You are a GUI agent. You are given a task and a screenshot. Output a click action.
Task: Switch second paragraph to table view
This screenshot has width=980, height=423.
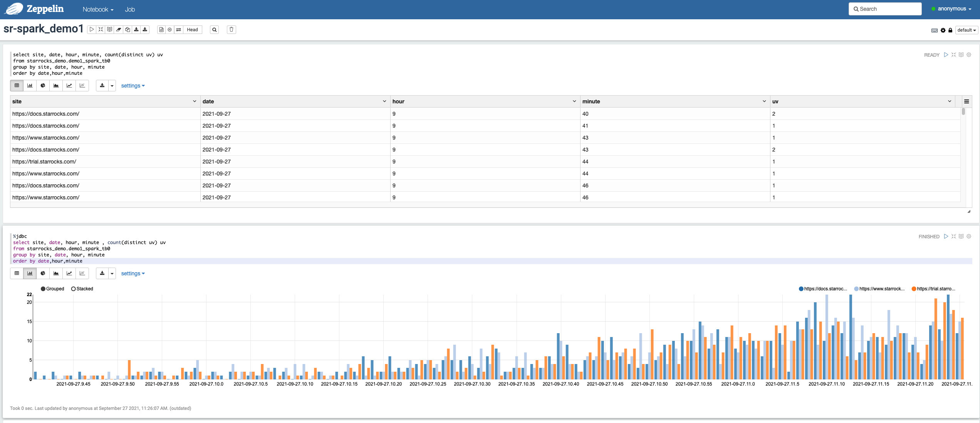(x=17, y=273)
